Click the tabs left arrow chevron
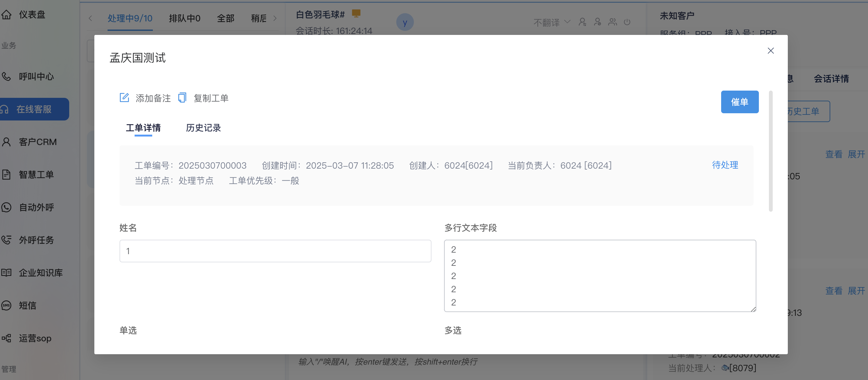The height and width of the screenshot is (380, 868). click(x=90, y=18)
